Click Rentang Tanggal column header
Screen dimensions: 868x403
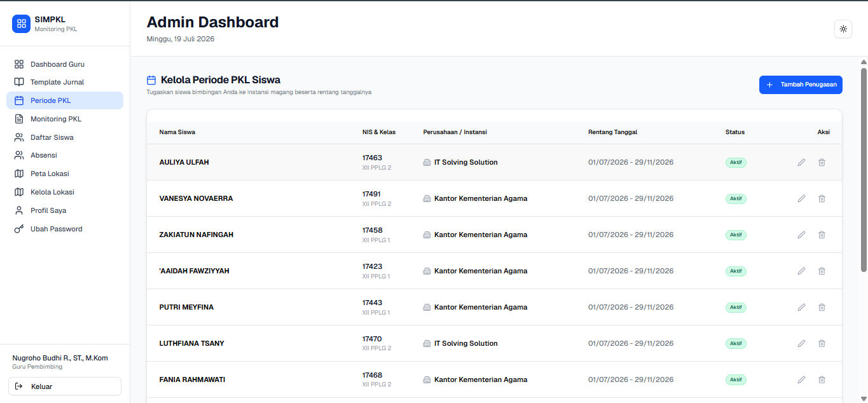(613, 132)
